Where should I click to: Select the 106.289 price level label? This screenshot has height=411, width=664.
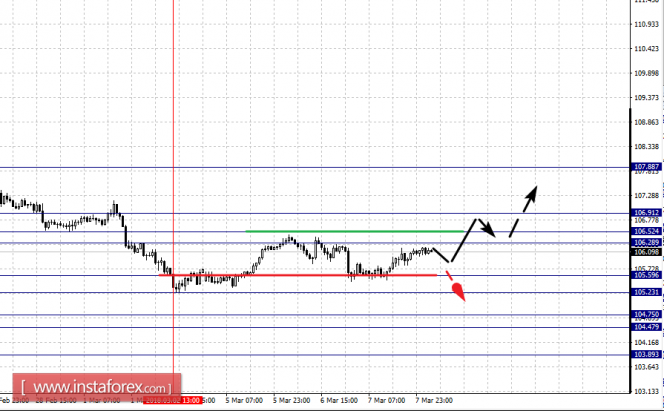point(645,243)
